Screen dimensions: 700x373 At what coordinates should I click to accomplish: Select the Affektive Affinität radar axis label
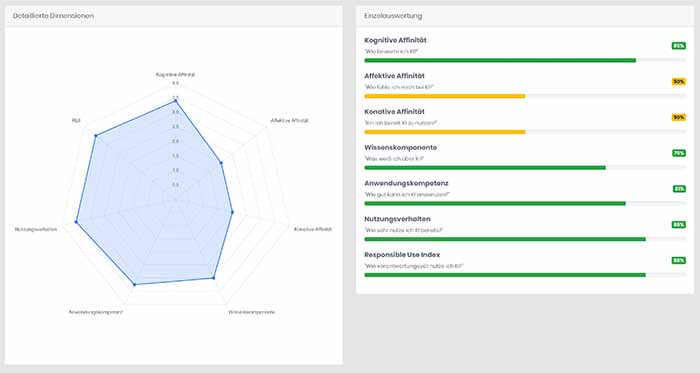click(289, 120)
